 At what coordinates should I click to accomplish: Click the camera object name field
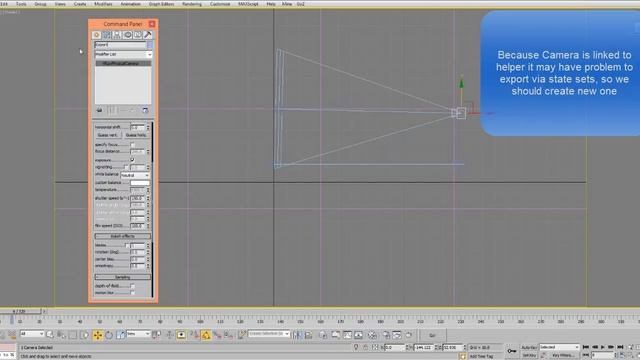120,44
